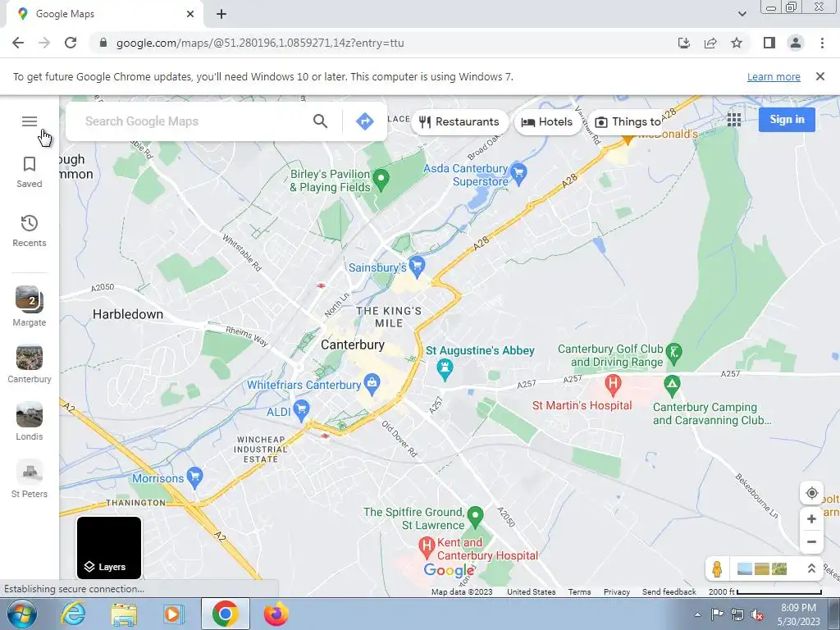Open Chrome side panel icon
The width and height of the screenshot is (840, 630).
tap(769, 43)
